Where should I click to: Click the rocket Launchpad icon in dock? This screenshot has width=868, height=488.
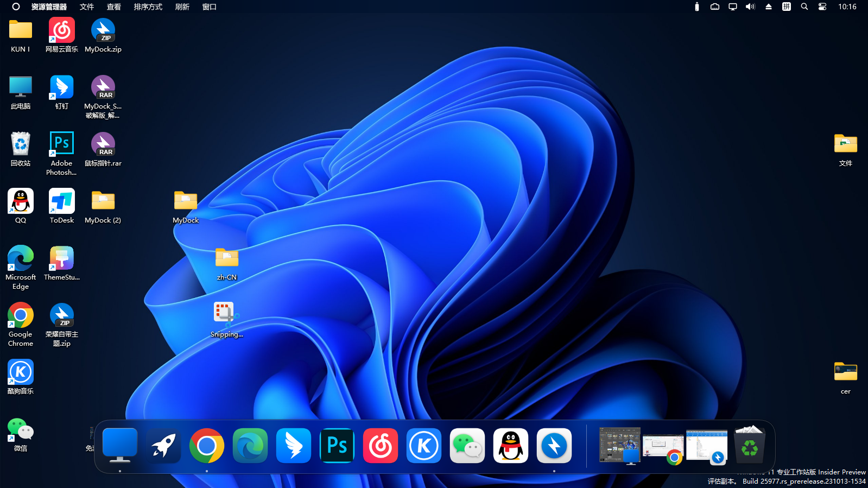click(x=163, y=446)
